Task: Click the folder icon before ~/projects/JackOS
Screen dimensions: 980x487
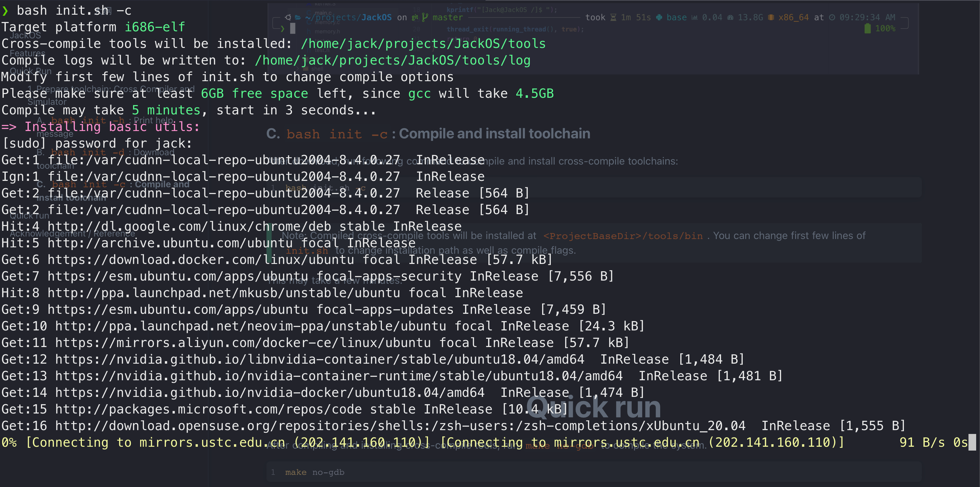Action: [298, 17]
